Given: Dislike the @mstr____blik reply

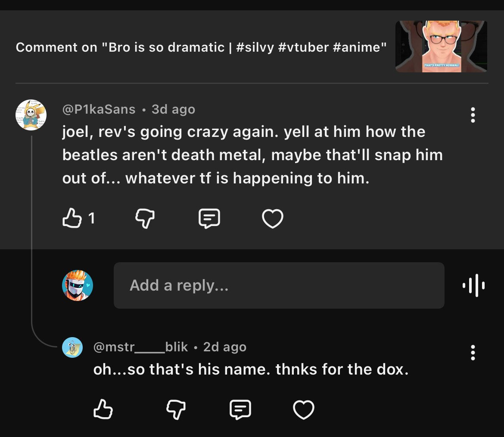Looking at the screenshot, I should pos(176,409).
